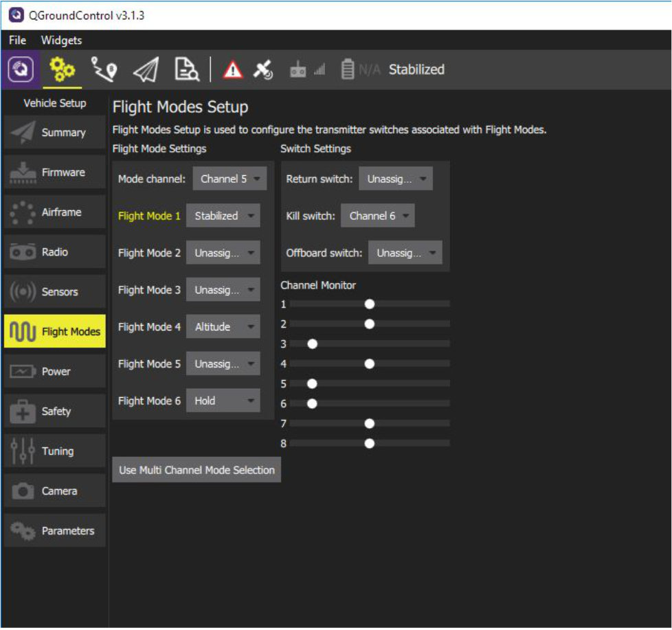Open the Widgets menu
Image resolution: width=672 pixels, height=630 pixels.
coord(61,41)
